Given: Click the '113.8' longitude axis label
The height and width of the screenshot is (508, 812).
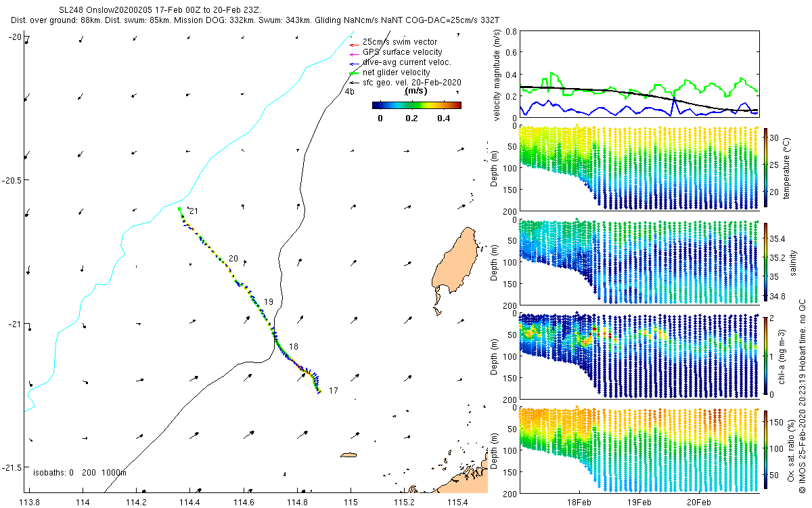Looking at the screenshot, I should click(x=29, y=502).
